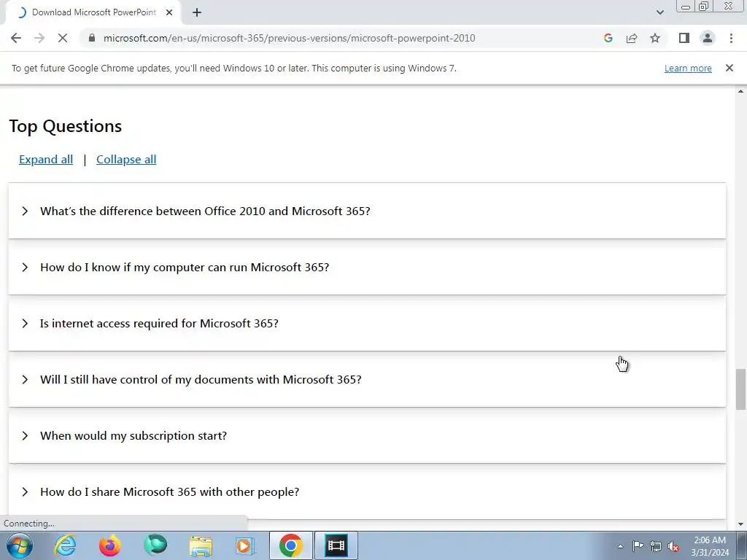
Task: Click the Expand all link
Action: [46, 160]
